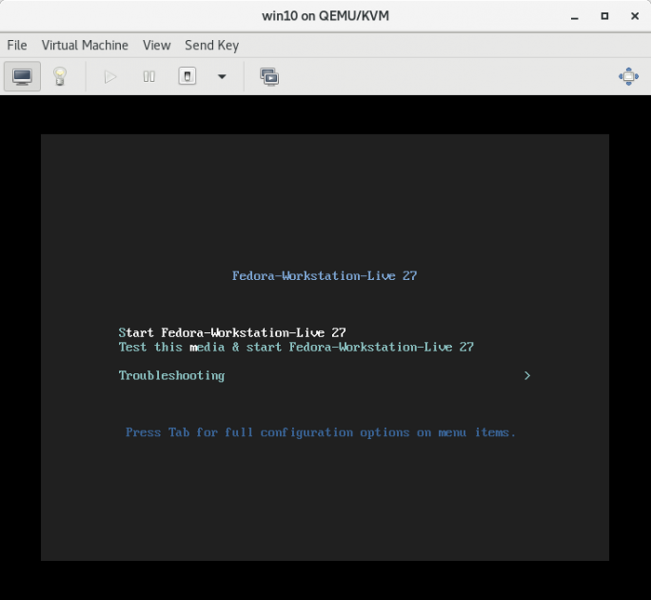Screen dimensions: 651x600
Task: Open the View menu
Action: (x=157, y=45)
